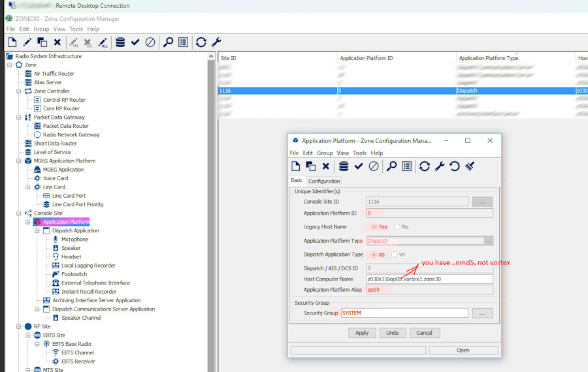Open Help menu in Application Platform dialog

click(377, 153)
